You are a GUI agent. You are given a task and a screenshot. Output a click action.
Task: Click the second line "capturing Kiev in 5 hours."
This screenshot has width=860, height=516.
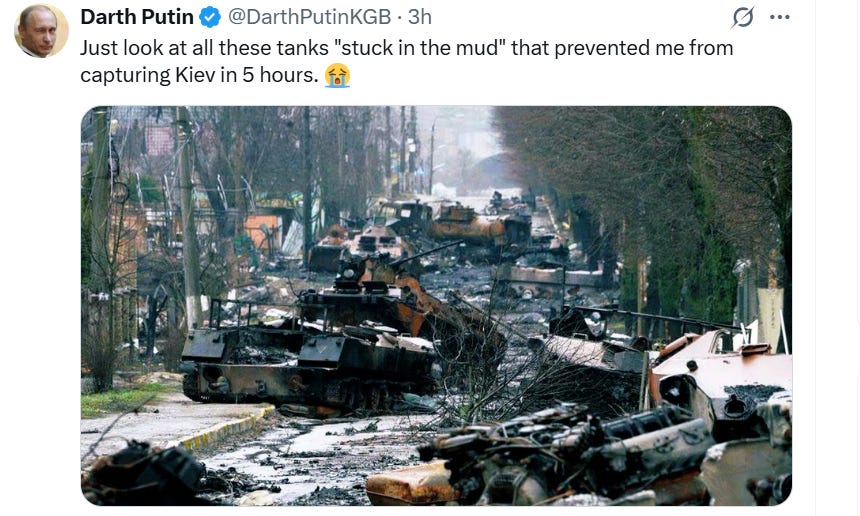pyautogui.click(x=199, y=75)
